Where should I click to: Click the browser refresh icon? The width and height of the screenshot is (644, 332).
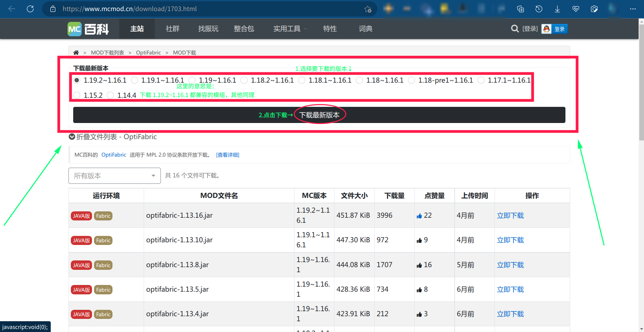coord(30,9)
